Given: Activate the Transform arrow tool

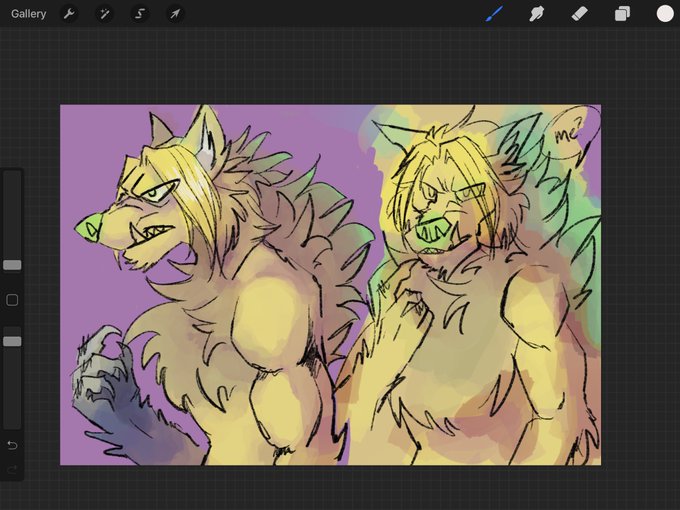Looking at the screenshot, I should [x=175, y=14].
